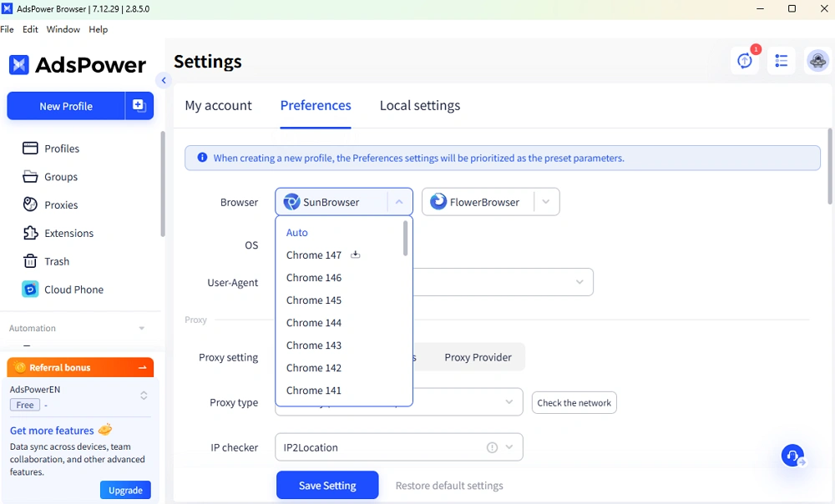Viewport: 835px width, 504px height.
Task: Choose Chrome 143 in the list
Action: pyautogui.click(x=313, y=345)
